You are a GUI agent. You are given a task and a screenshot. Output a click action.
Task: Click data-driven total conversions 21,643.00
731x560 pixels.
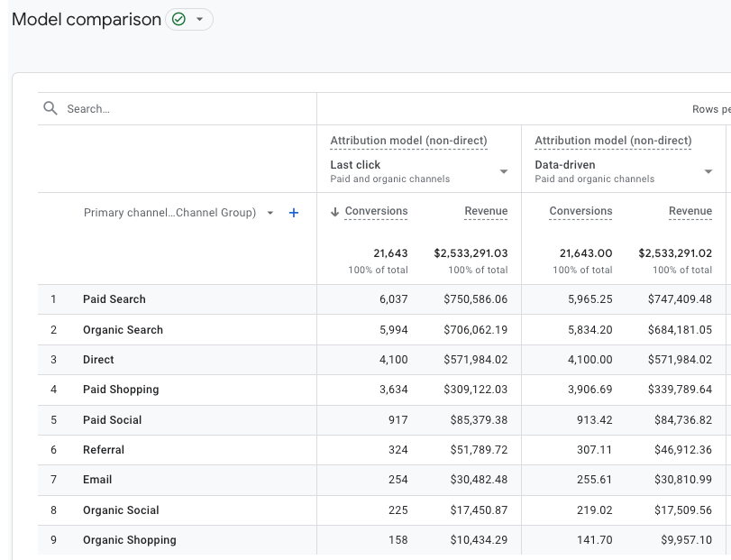586,253
